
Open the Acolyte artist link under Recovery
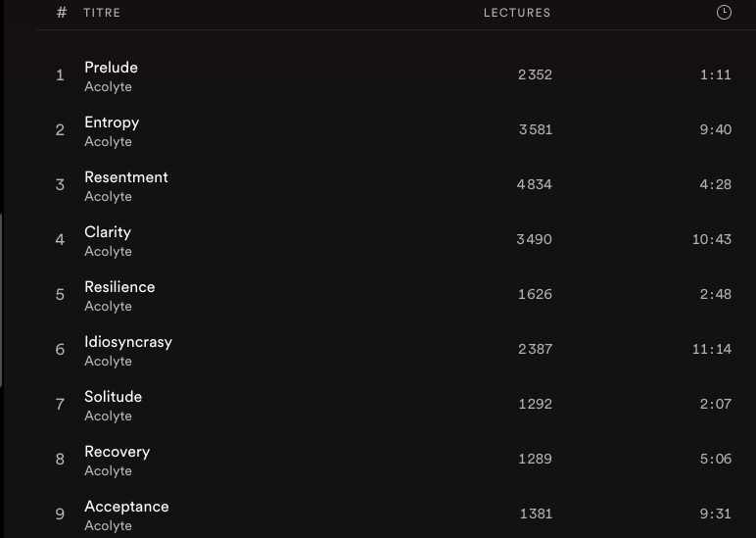(108, 471)
